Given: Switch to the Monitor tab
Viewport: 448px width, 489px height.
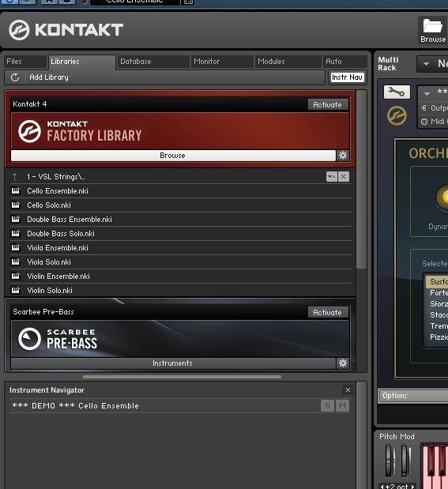Looking at the screenshot, I should tap(222, 62).
